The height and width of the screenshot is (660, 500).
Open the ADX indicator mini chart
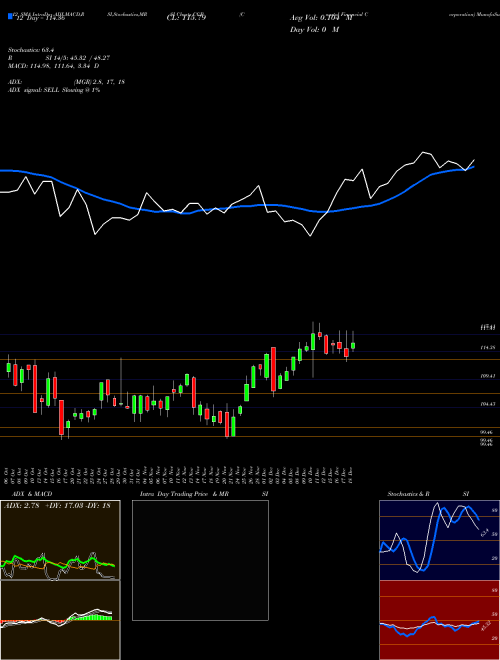(x=60, y=540)
